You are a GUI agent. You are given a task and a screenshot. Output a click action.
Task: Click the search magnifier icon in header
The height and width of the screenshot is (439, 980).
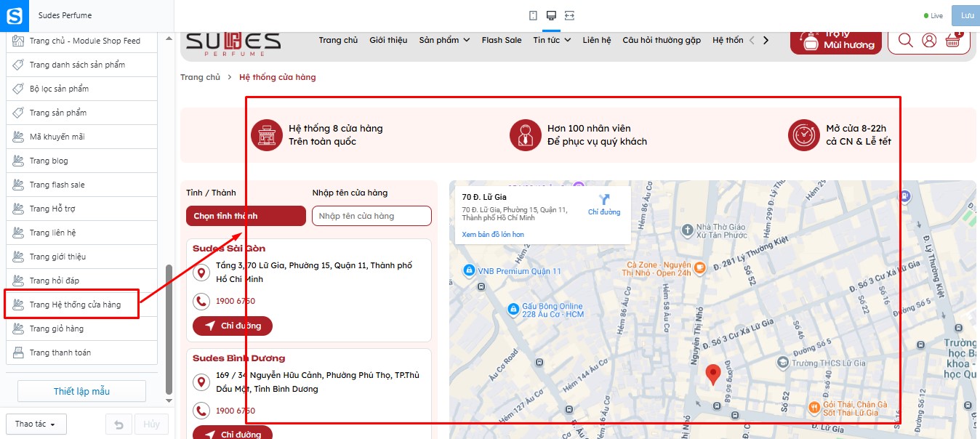tap(905, 40)
